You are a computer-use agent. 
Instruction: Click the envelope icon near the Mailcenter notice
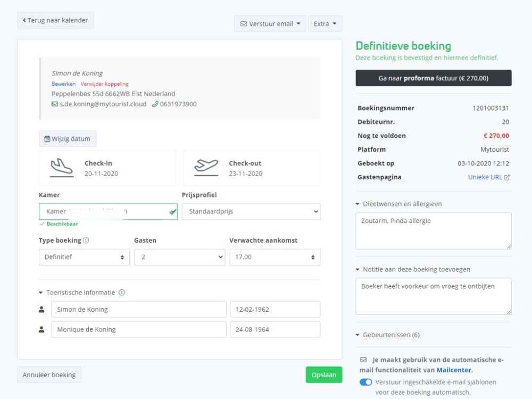pyautogui.click(x=363, y=360)
